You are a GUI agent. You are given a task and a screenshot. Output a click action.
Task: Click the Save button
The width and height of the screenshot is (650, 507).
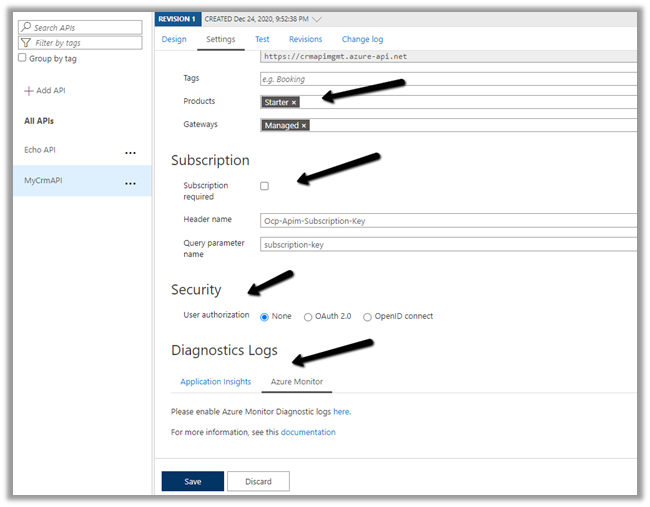click(x=192, y=481)
